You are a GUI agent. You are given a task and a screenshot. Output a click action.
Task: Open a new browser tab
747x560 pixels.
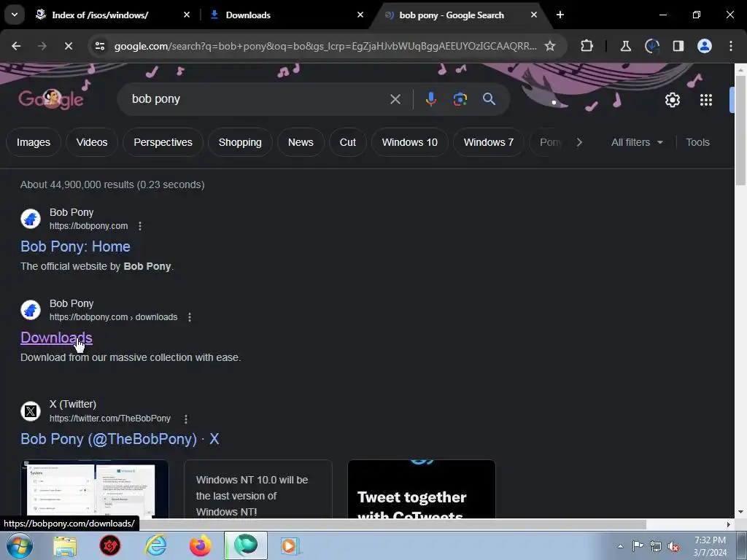point(560,15)
